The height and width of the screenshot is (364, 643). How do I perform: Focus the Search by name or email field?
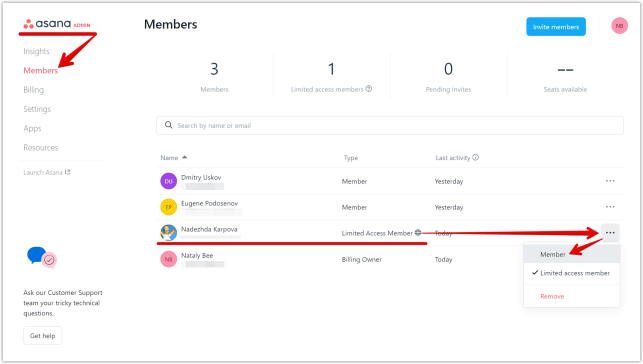[390, 125]
